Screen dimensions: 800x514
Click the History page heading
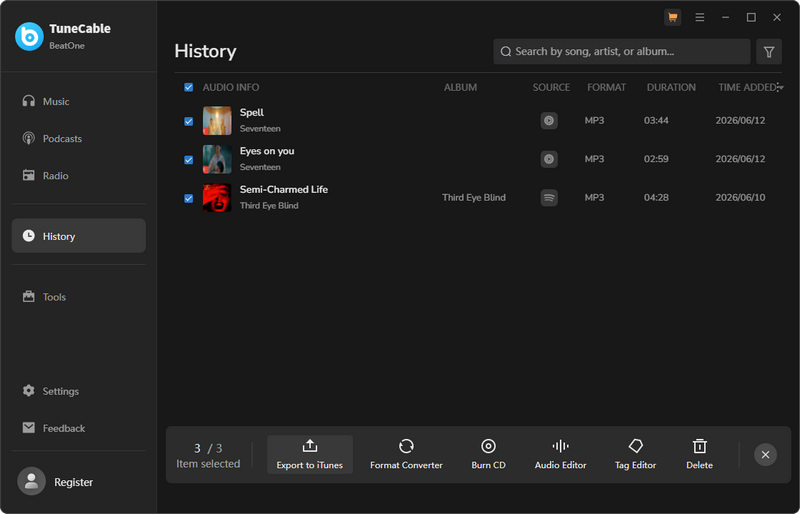pos(205,51)
